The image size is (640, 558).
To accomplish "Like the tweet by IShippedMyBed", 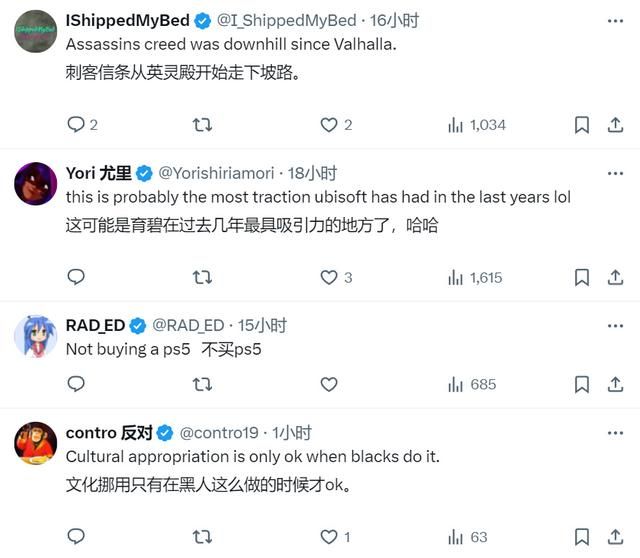I will (329, 125).
